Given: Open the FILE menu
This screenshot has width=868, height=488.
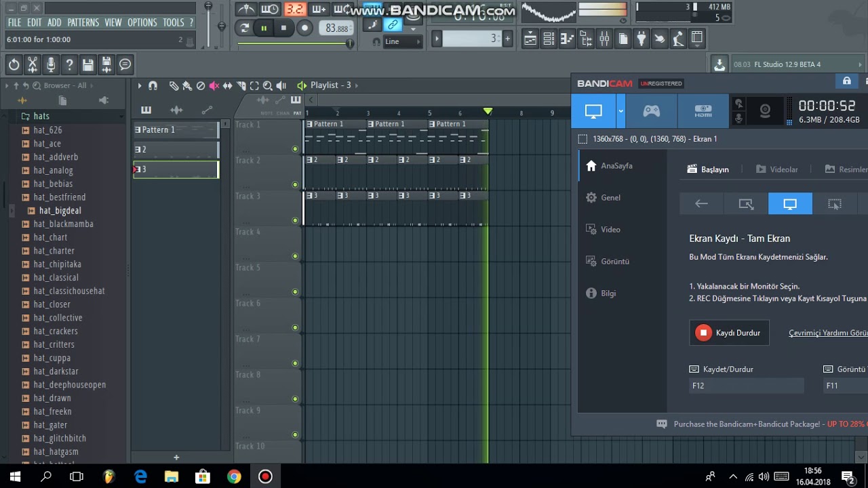Looking at the screenshot, I should [x=14, y=22].
